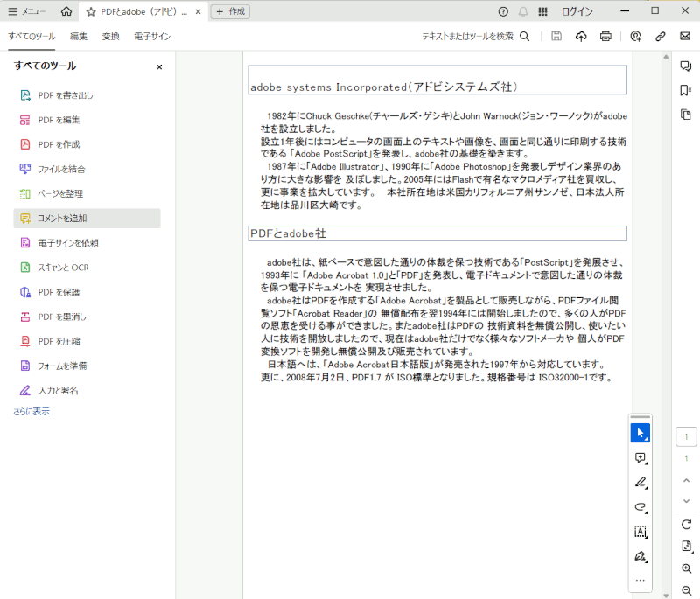
Task: Select PDF を保護 tool
Action: pos(87,292)
